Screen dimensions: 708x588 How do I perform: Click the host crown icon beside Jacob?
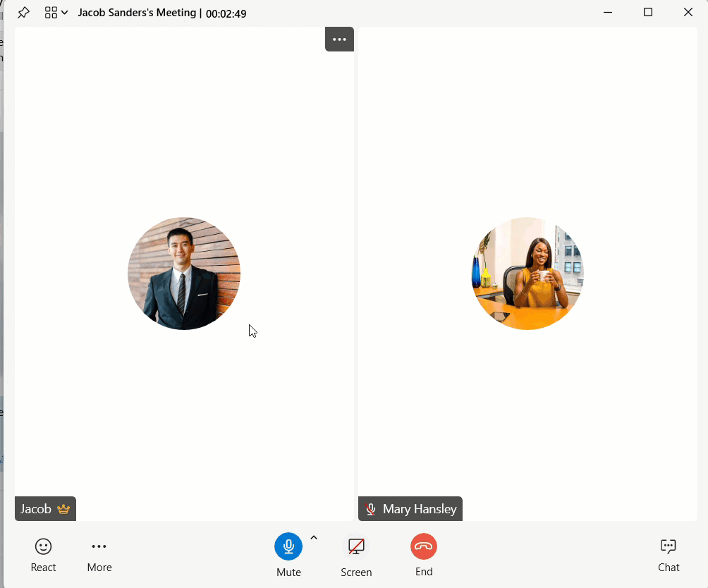coord(63,509)
